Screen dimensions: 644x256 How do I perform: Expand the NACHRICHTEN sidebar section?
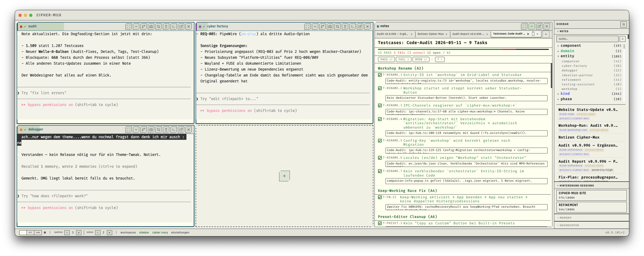591,225
